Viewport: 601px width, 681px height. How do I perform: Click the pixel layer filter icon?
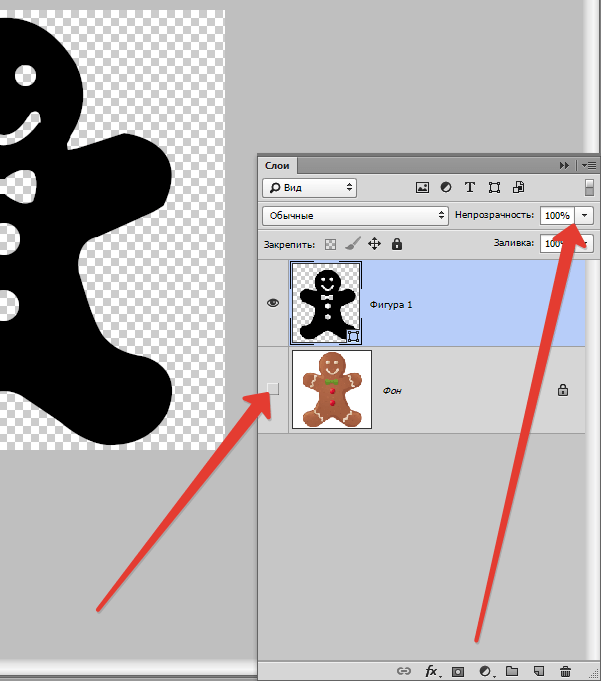pyautogui.click(x=422, y=188)
